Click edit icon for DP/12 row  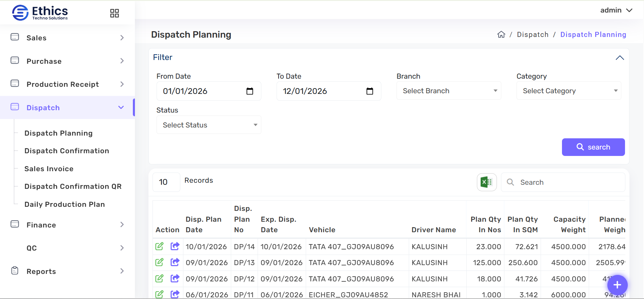click(159, 279)
